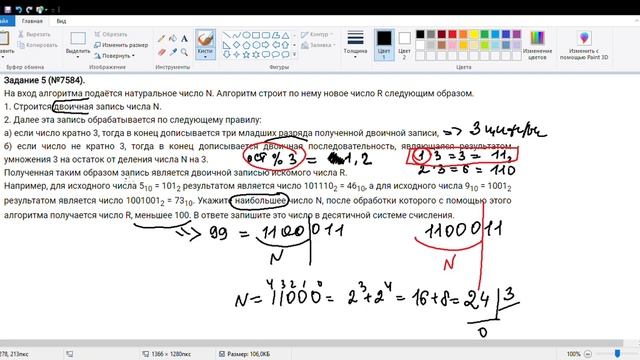Pick the red color swatch
Image resolution: width=640 pixels, height=360 pixels.
click(452, 35)
